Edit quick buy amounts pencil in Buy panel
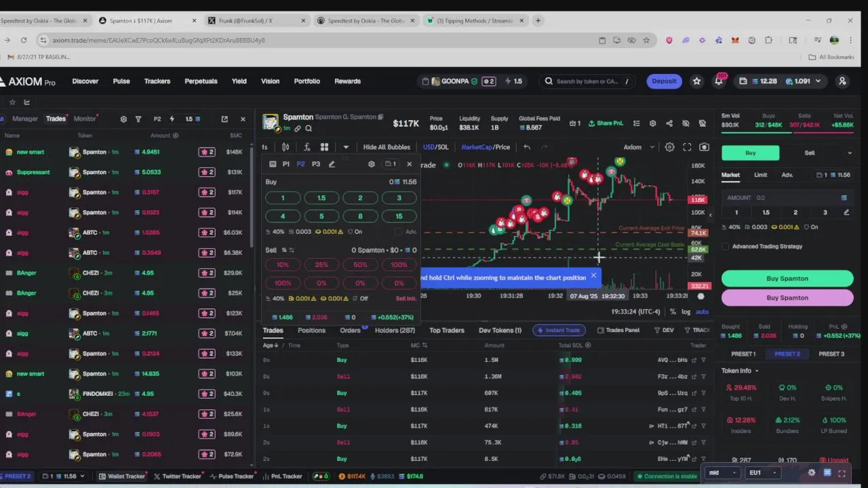868x488 pixels. (x=846, y=213)
